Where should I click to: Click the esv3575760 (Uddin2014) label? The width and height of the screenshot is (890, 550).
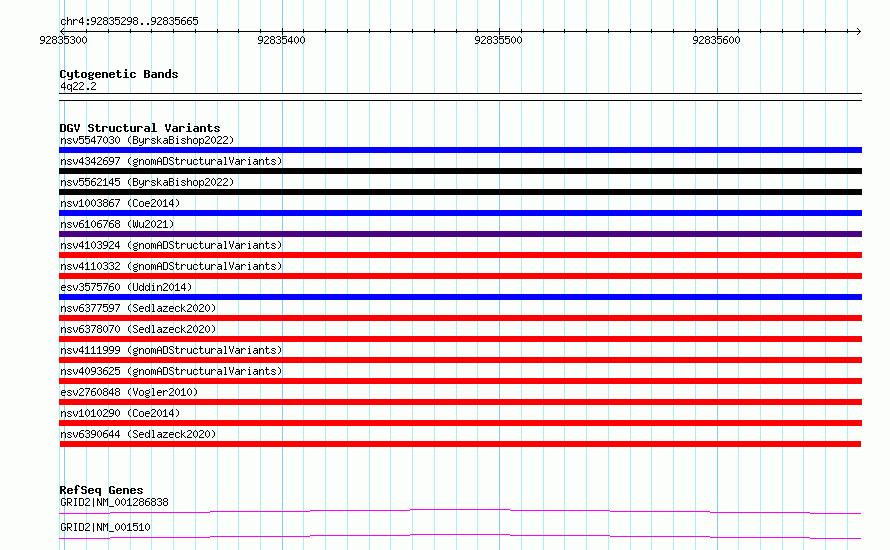126,287
